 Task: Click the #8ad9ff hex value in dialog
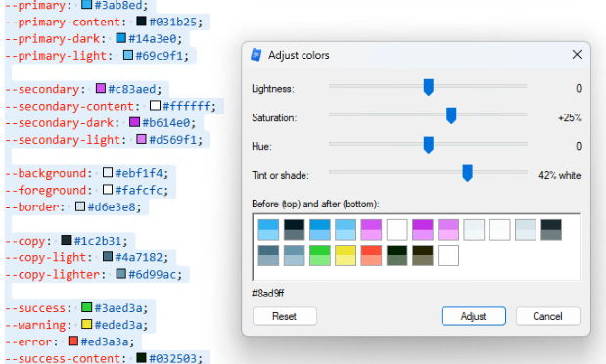[268, 294]
